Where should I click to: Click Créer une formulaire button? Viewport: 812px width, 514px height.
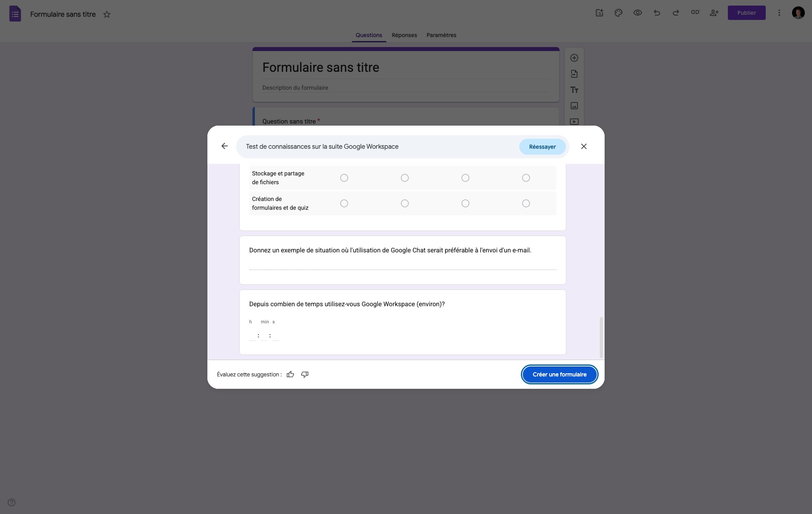click(560, 374)
